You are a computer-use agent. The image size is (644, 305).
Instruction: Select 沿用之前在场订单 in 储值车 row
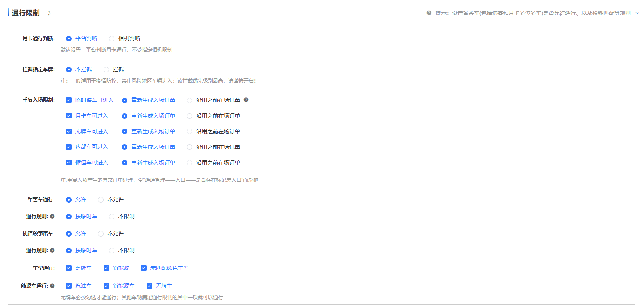190,163
